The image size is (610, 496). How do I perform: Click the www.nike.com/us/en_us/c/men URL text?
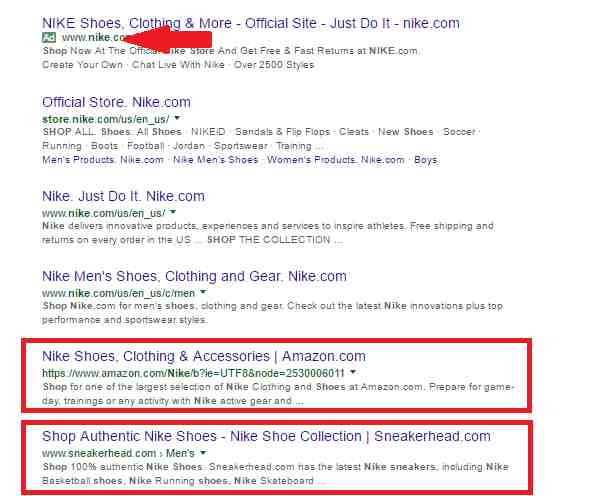point(118,293)
